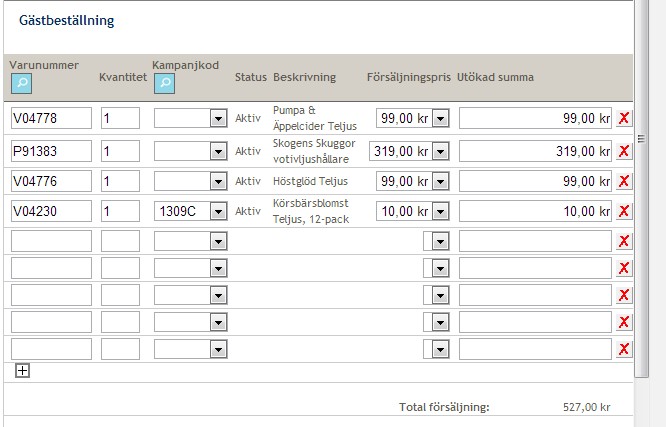Click quantity field for V04778
Screen dimensions: 666x427
click(x=120, y=118)
